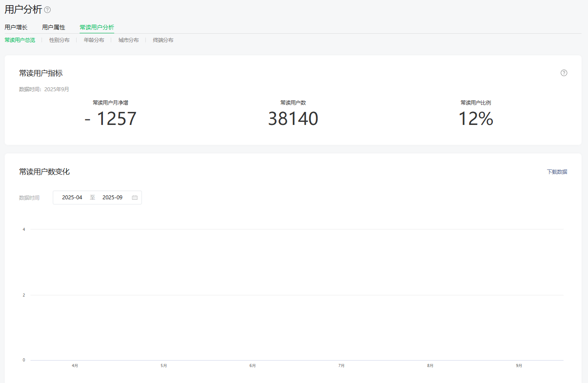The height and width of the screenshot is (383, 588).
Task: Click the start month field 2025-04
Action: click(x=72, y=198)
